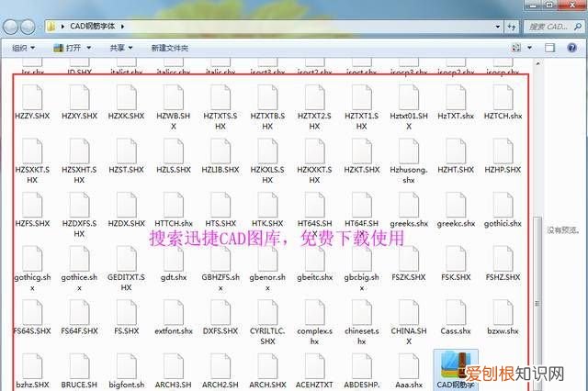Screen dimensions: 588x391
Task: Expand the 打开 dropdown arrow
Action: [89, 48]
